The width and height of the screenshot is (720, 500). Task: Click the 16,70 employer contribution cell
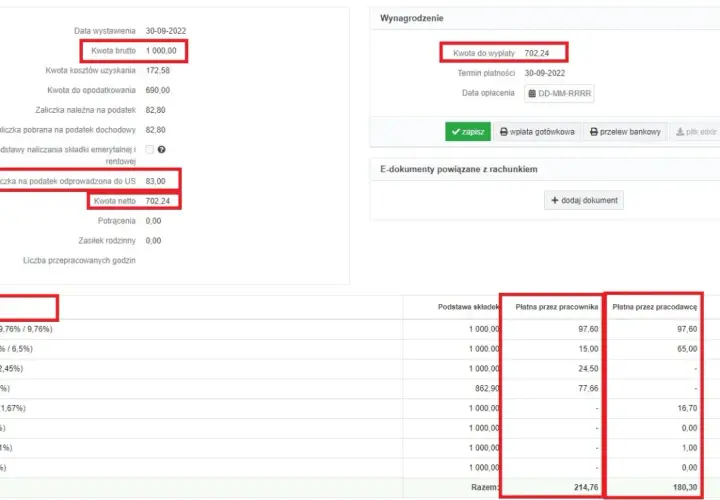(x=687, y=408)
